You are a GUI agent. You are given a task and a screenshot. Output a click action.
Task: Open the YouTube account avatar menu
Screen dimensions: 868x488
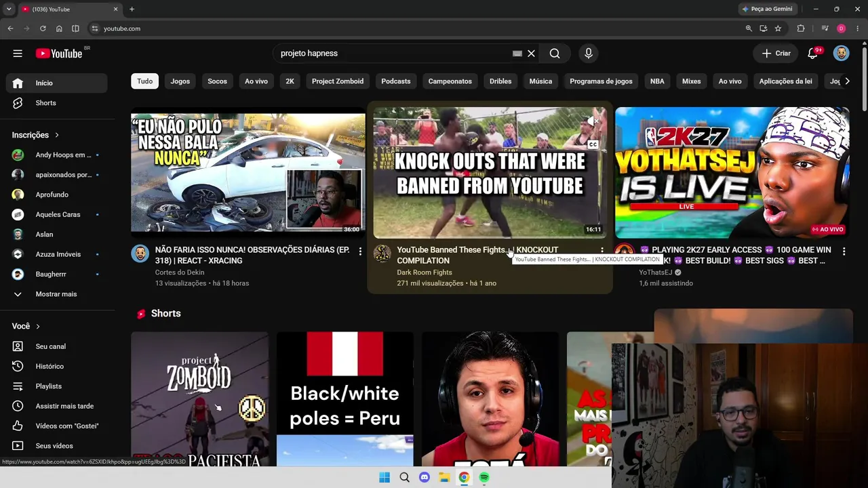coord(841,54)
